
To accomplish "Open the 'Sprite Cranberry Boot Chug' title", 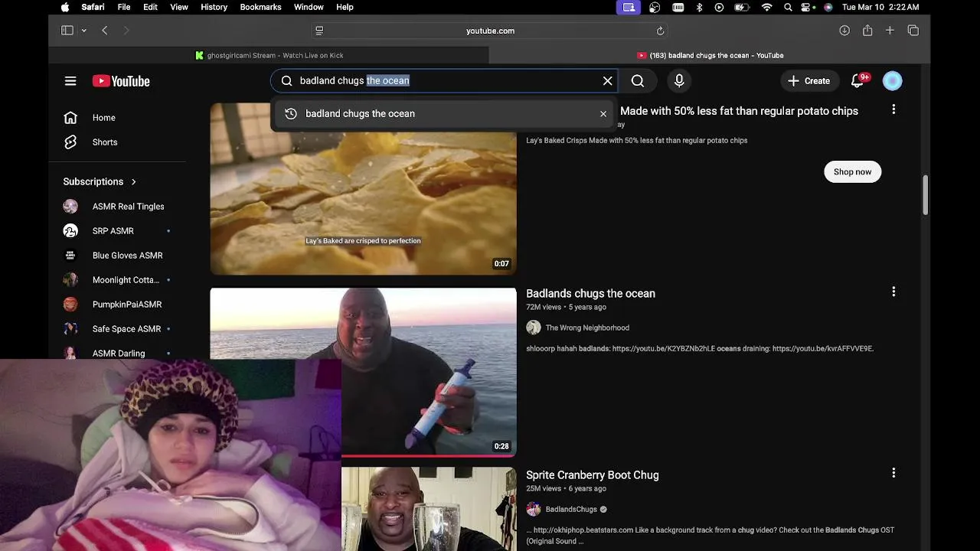I will [592, 475].
